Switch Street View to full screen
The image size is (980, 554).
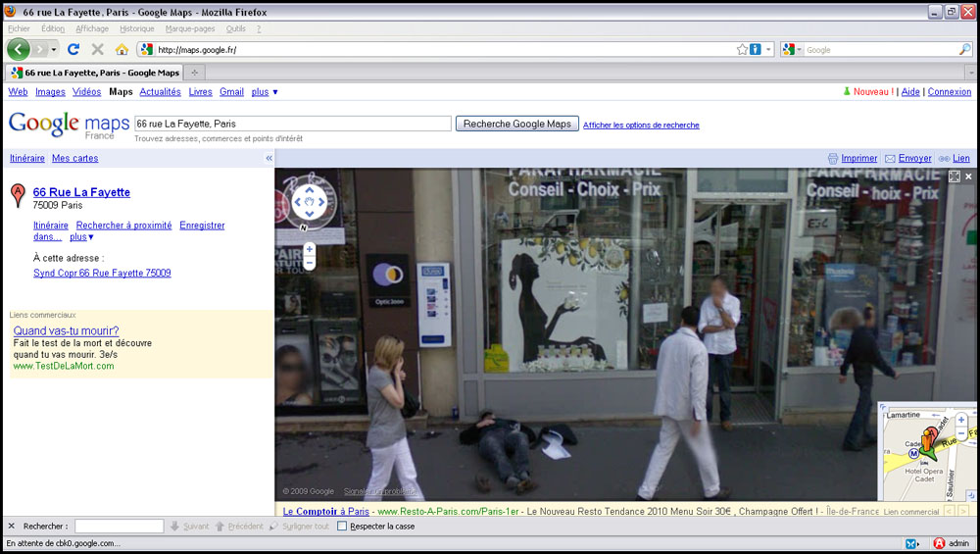pos(955,176)
